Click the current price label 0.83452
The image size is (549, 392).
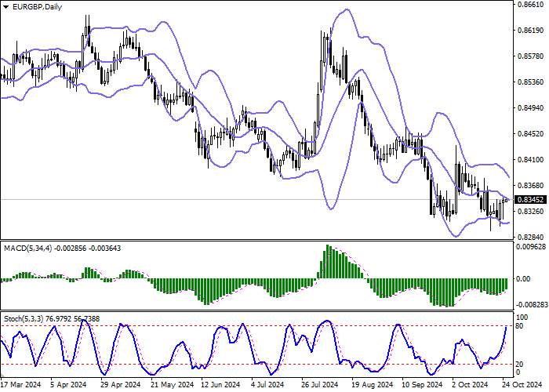531,199
